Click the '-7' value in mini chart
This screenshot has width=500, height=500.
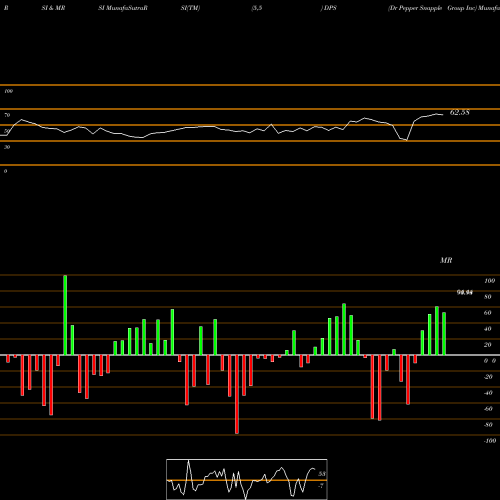pos(321,486)
